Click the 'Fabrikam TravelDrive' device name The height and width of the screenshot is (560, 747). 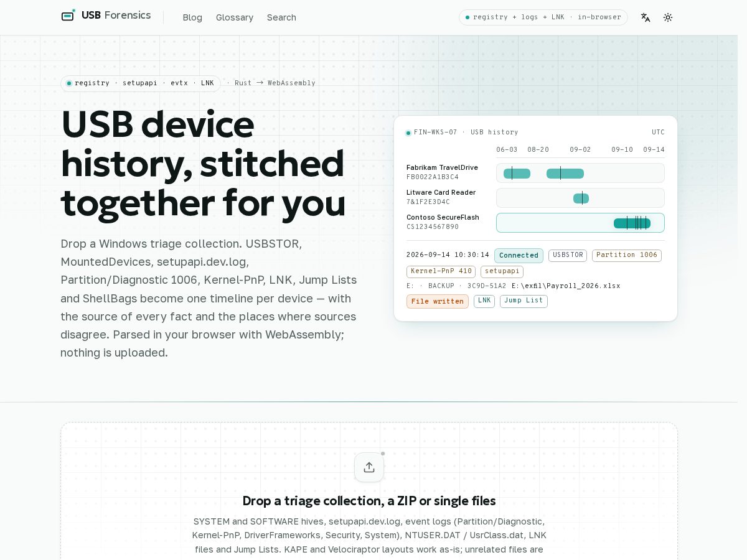click(x=442, y=168)
